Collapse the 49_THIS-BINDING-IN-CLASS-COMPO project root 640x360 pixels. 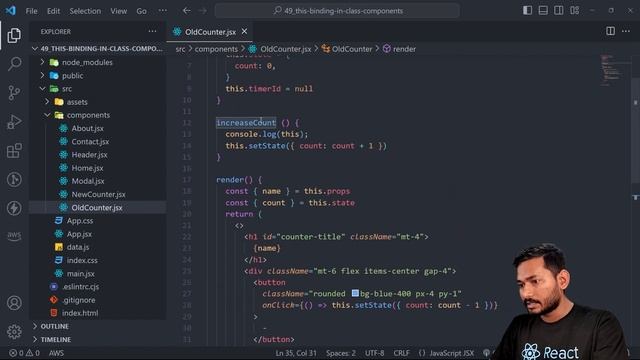(98, 49)
